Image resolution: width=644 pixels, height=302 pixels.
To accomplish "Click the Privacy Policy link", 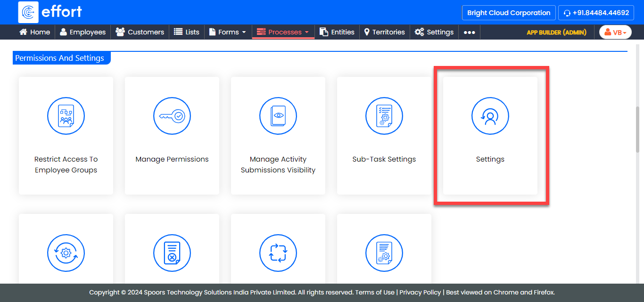I will pyautogui.click(x=420, y=292).
